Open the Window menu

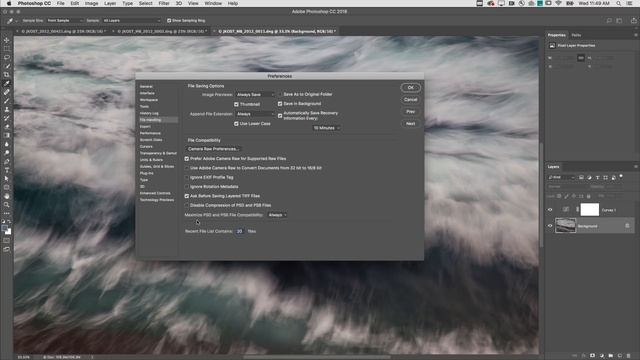coord(213,3)
